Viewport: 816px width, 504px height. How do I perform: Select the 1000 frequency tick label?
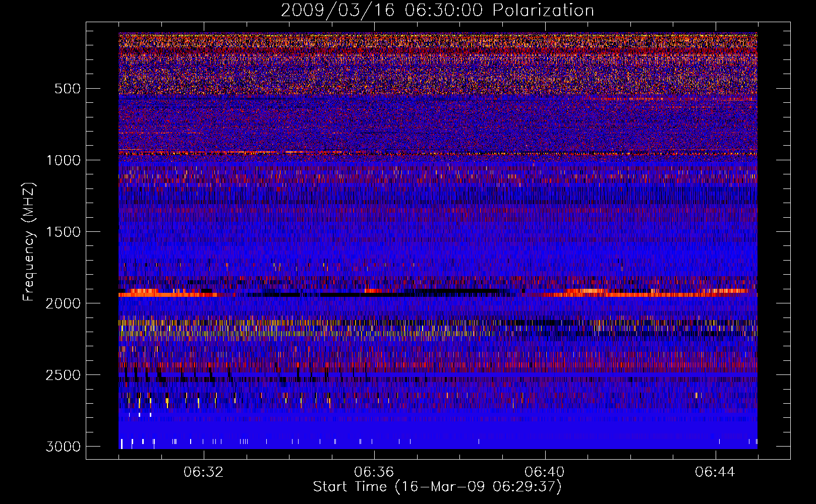(63, 160)
